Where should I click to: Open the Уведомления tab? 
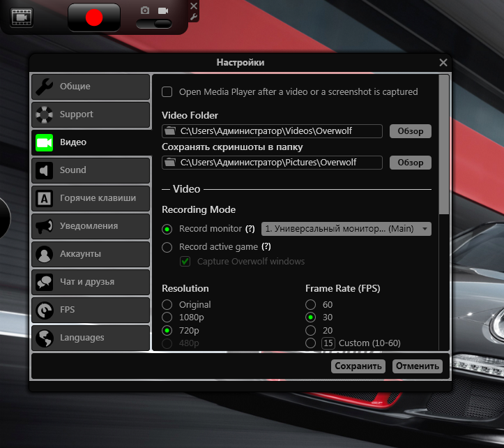click(x=91, y=226)
